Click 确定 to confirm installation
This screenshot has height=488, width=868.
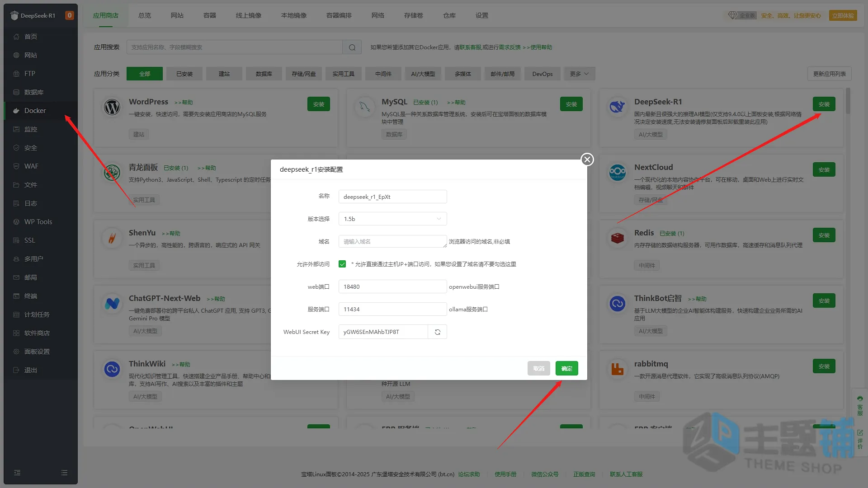566,369
